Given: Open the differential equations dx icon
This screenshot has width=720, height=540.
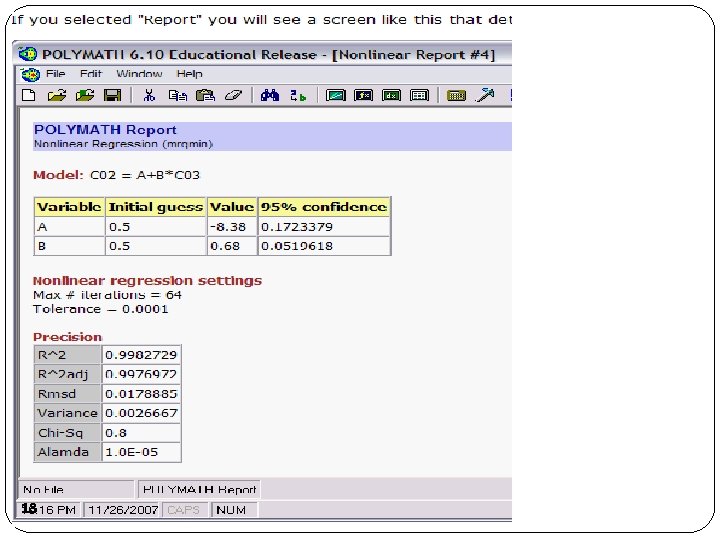Looking at the screenshot, I should 391,95.
